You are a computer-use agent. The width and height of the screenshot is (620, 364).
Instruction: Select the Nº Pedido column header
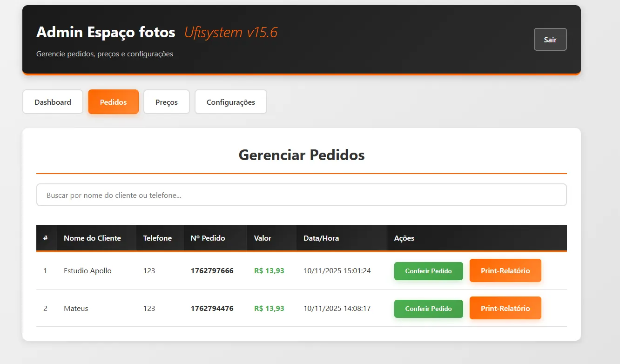[208, 238]
